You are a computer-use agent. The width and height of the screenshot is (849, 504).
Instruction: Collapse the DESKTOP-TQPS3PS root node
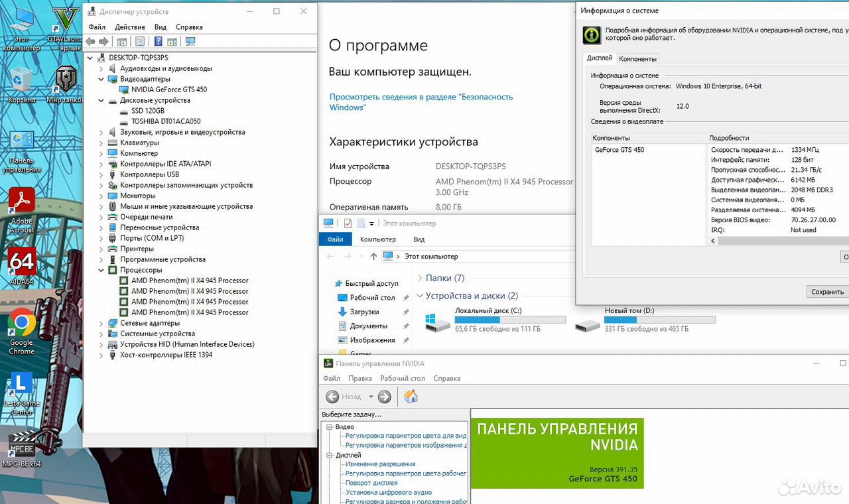91,58
